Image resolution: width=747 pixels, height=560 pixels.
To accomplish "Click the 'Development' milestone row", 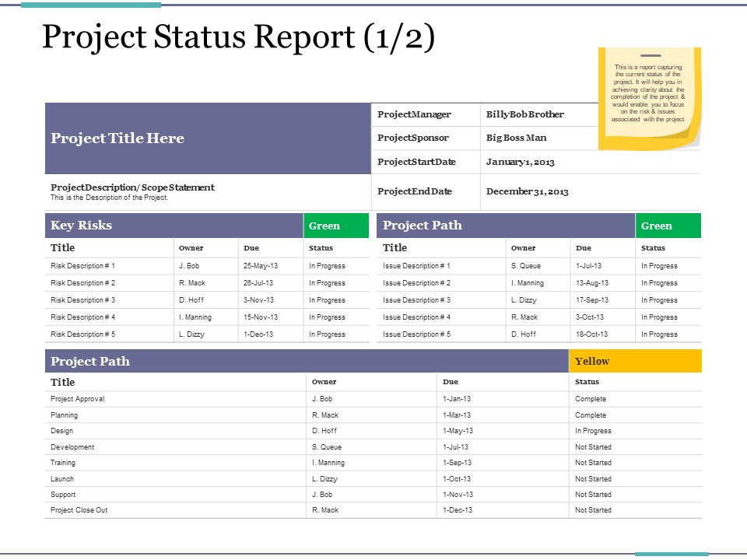I will [373, 447].
